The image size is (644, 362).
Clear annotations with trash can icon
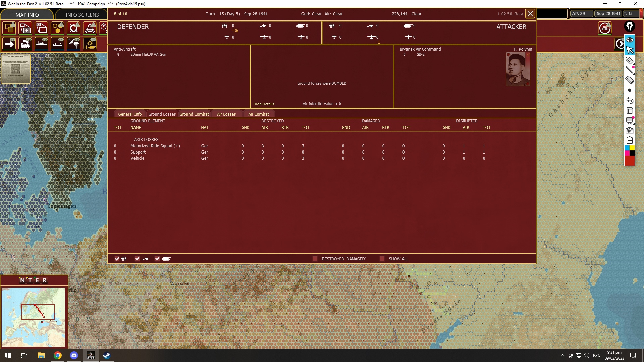coord(630,110)
